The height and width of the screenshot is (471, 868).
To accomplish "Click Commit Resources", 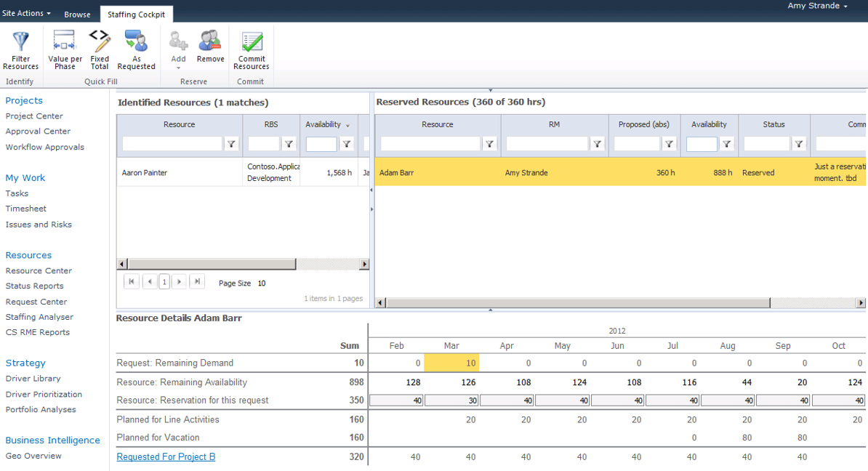I will point(252,50).
